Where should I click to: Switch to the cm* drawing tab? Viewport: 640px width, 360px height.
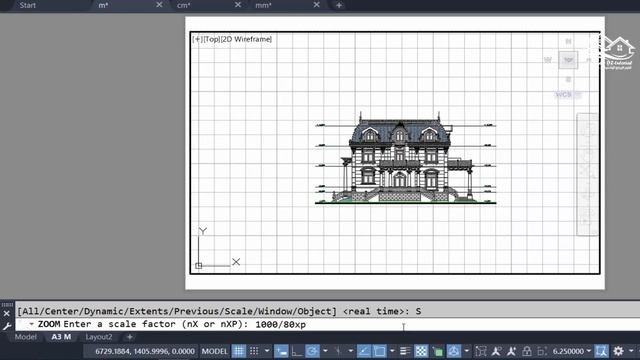(184, 5)
